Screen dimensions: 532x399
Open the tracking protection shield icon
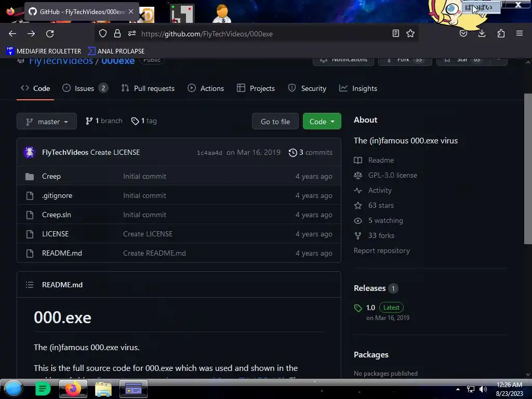pyautogui.click(x=103, y=34)
